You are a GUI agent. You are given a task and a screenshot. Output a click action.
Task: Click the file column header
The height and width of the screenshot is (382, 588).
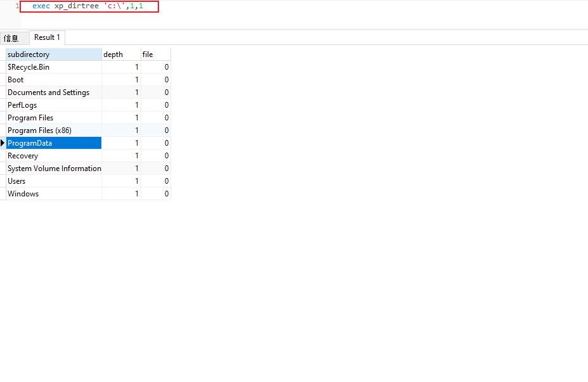(x=156, y=54)
